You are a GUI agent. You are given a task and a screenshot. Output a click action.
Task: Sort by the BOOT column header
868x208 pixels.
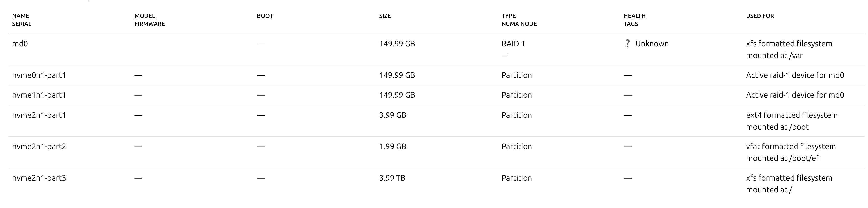click(265, 16)
